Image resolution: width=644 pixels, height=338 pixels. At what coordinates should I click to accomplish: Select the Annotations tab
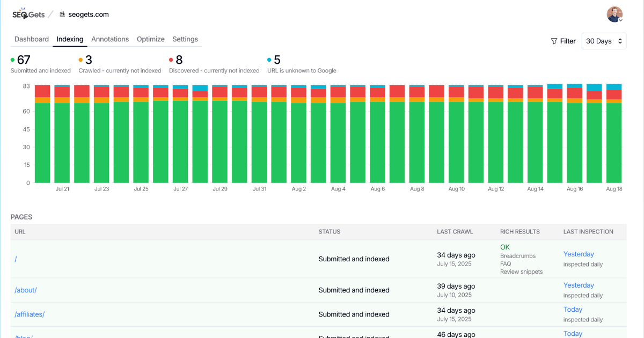coord(109,39)
